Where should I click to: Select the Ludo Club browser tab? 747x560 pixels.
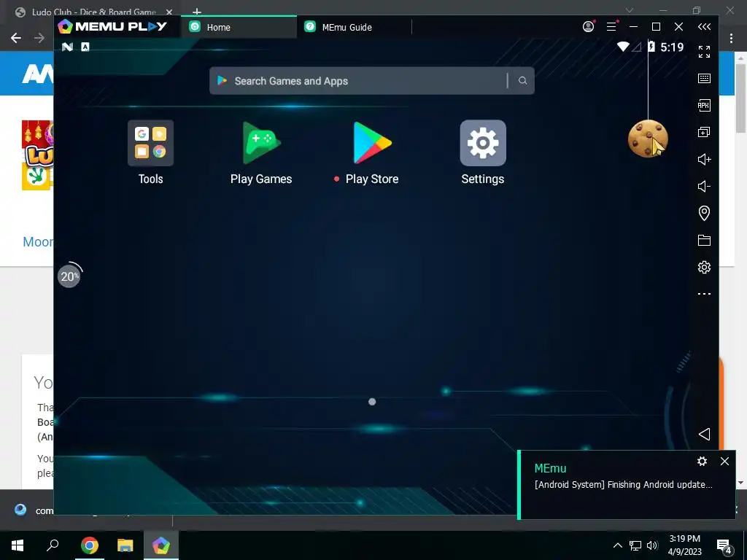[93, 12]
